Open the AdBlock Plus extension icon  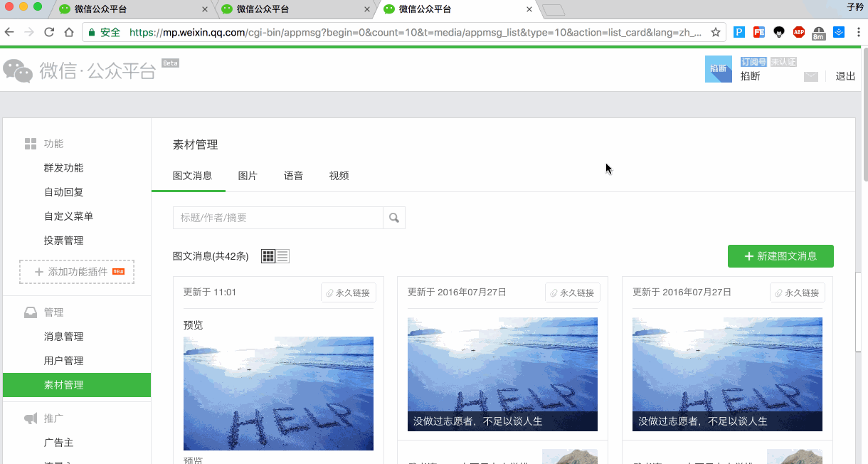[799, 32]
